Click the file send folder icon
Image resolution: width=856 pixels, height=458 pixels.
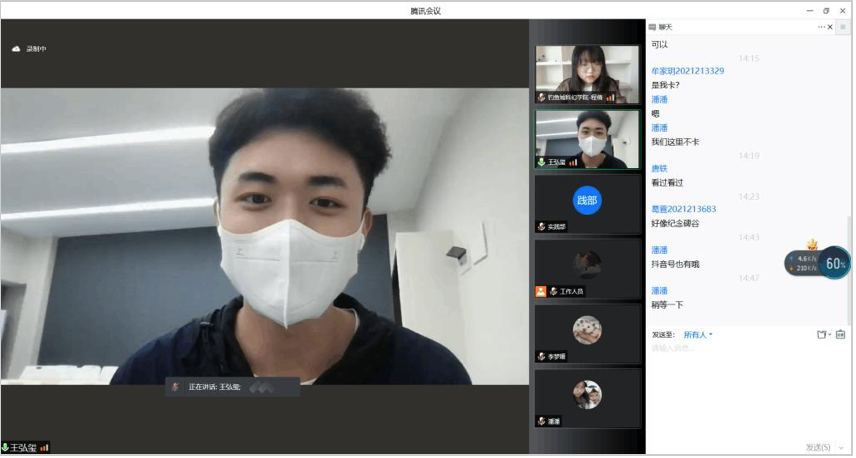click(819, 334)
